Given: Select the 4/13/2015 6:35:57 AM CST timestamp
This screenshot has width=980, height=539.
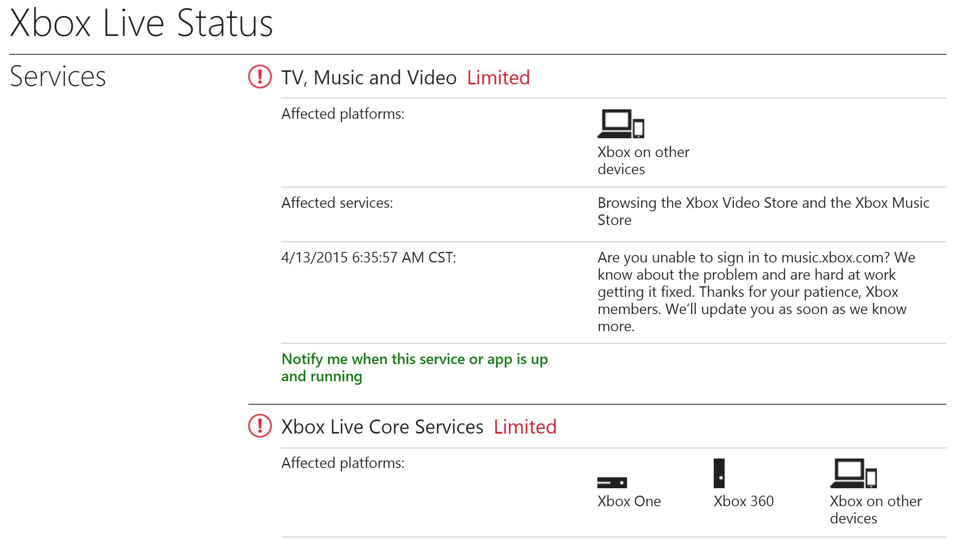Looking at the screenshot, I should [x=369, y=257].
